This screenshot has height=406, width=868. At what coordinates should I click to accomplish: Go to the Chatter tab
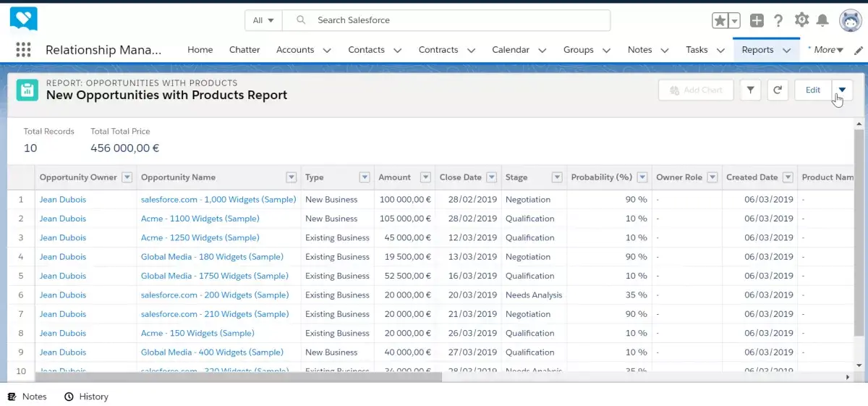pyautogui.click(x=244, y=50)
